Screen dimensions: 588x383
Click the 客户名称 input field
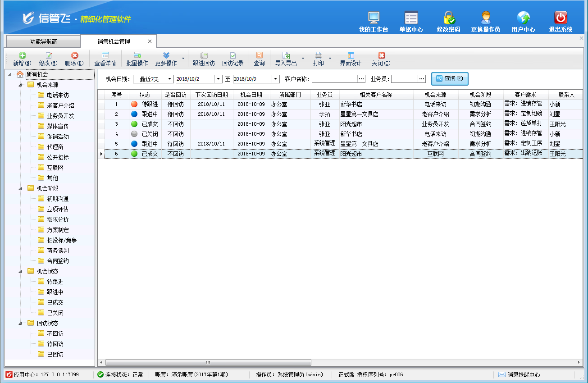(x=334, y=79)
